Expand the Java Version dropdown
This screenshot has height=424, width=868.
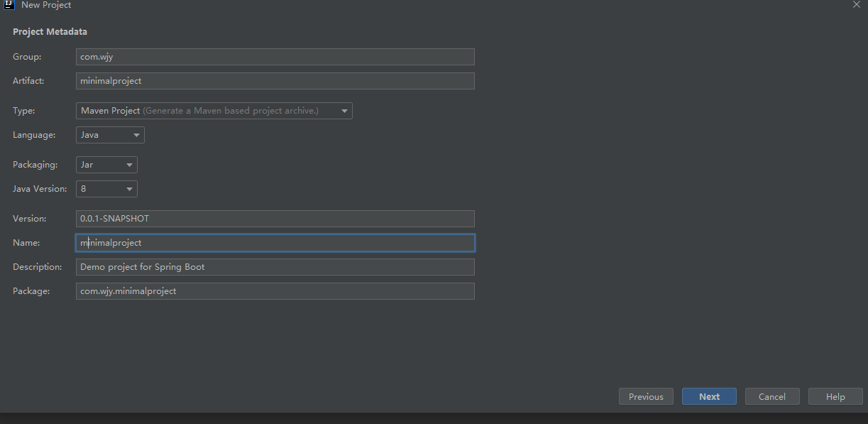[x=106, y=189]
